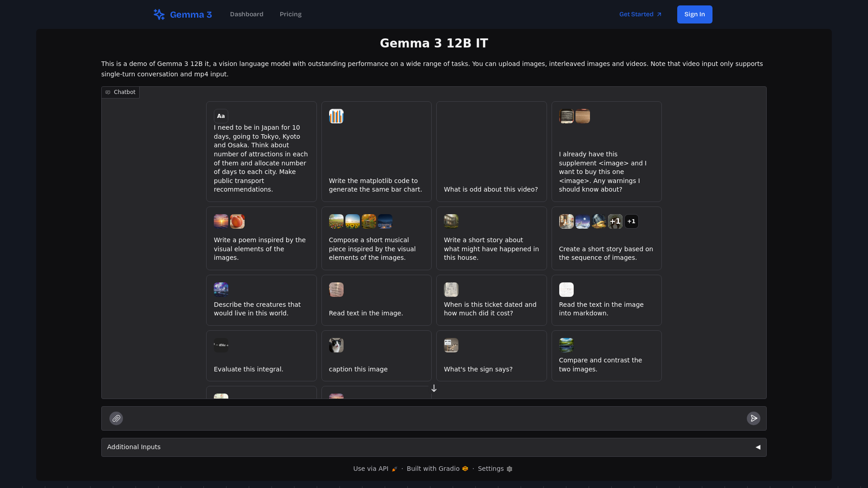Click the sign photo thumbnail
This screenshot has height=488, width=868.
[x=451, y=345]
